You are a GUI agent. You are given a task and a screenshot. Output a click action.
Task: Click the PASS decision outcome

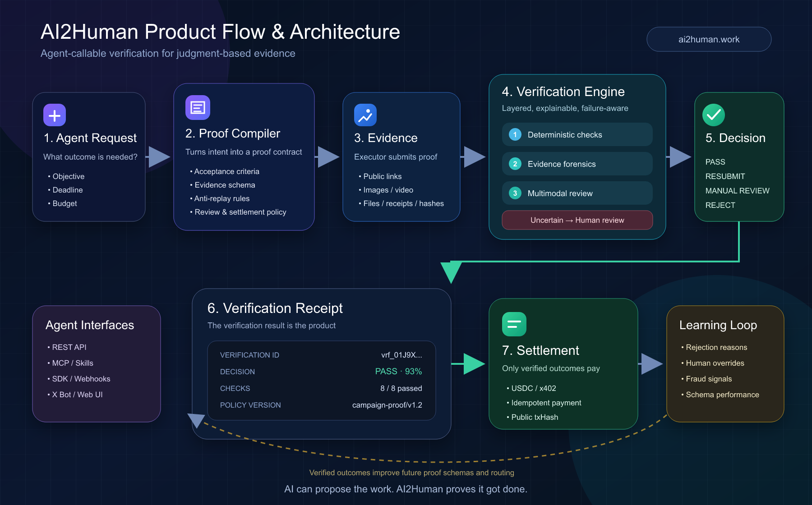[x=715, y=162]
